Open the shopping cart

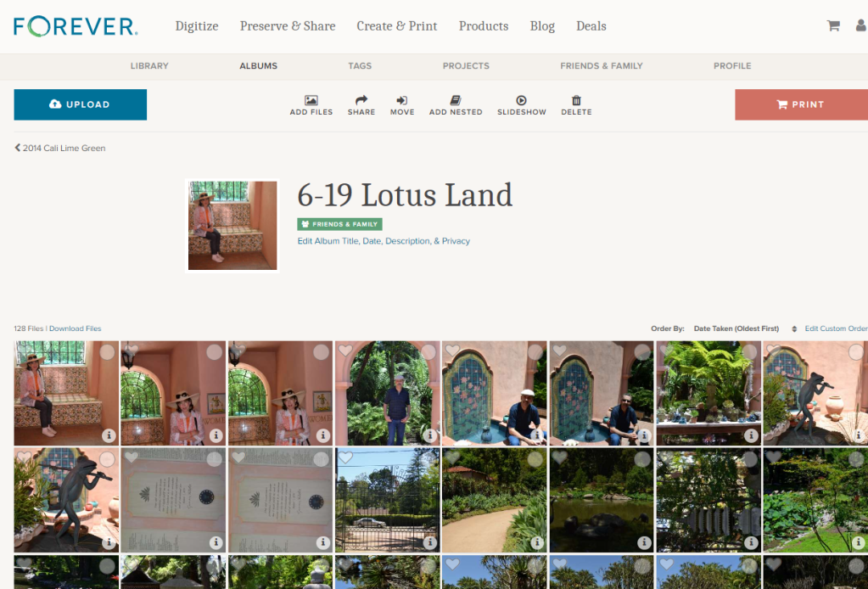pos(833,25)
